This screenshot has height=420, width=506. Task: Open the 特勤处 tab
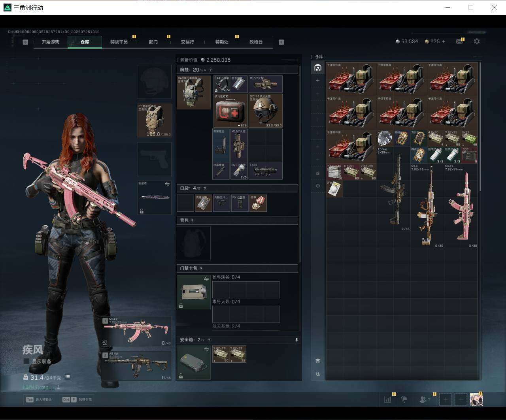[x=222, y=42]
